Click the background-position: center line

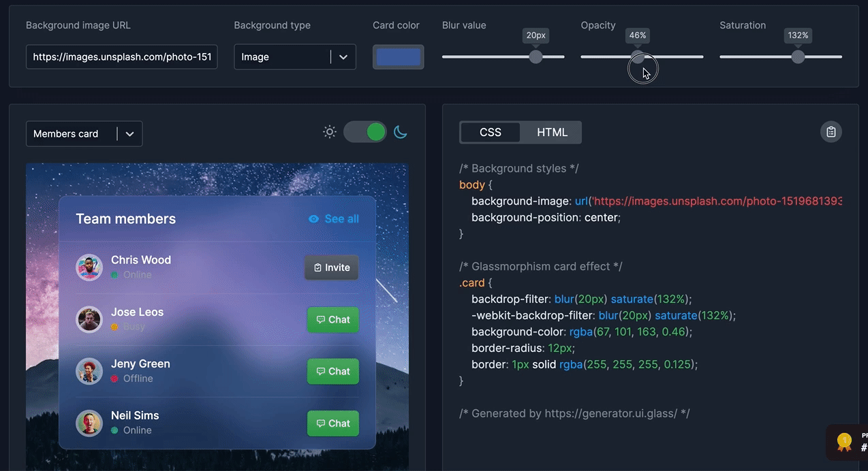click(546, 218)
